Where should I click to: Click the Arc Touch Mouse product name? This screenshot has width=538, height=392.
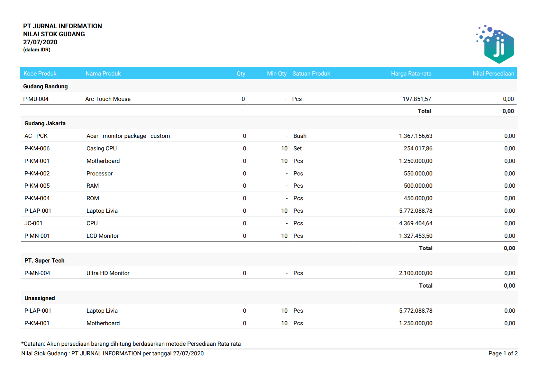click(108, 99)
